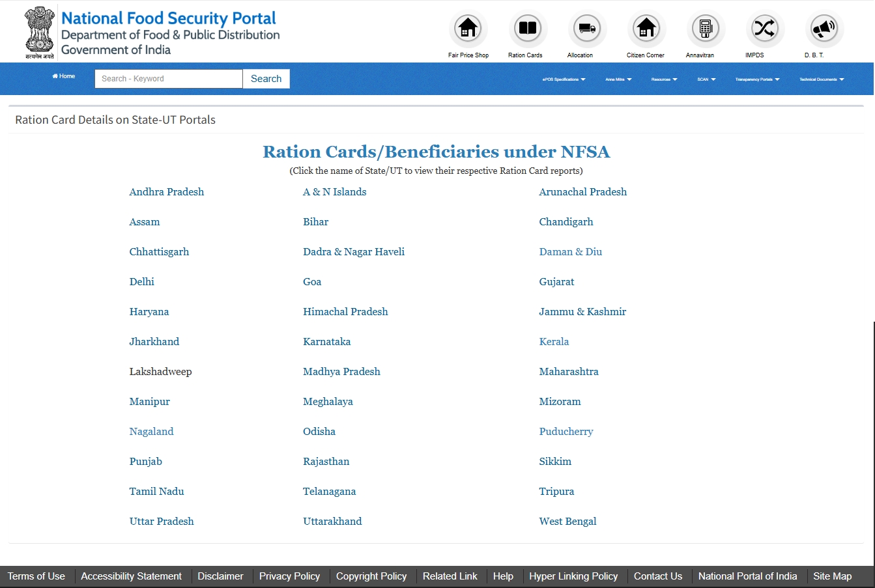Click the IMPDS shuffle icon

tap(764, 29)
